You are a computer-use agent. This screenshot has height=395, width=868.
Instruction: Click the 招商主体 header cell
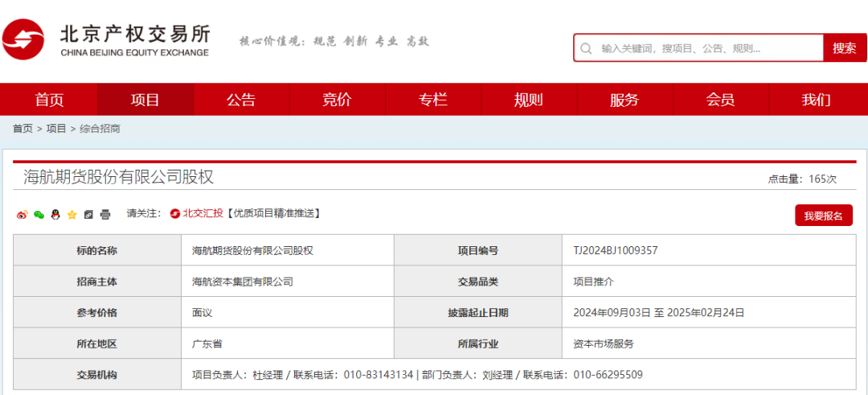pos(97,282)
